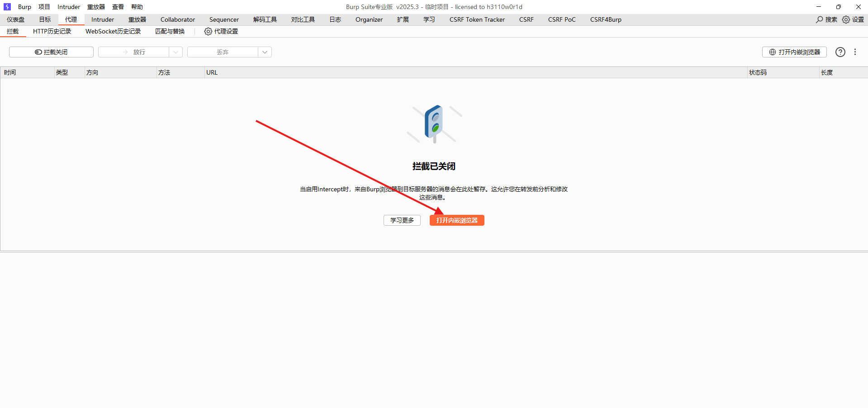Sort by the 长度 column header
The height and width of the screenshot is (408, 868).
pyautogui.click(x=844, y=72)
